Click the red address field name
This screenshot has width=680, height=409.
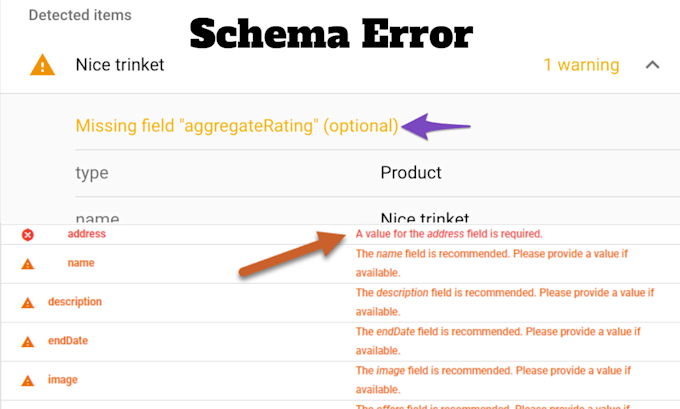(x=86, y=233)
